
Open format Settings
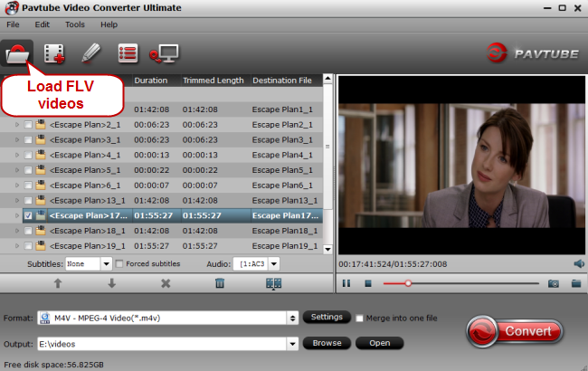[x=327, y=317]
